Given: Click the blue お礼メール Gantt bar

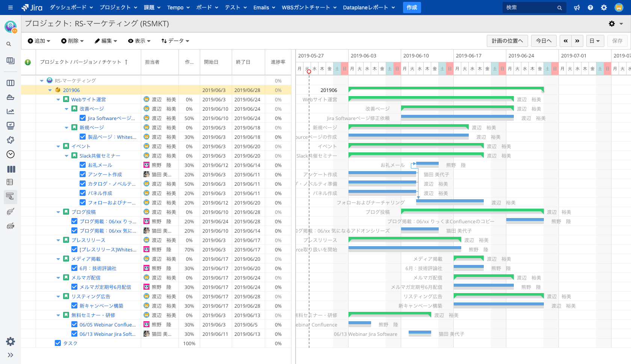Looking at the screenshot, I should click(427, 164).
